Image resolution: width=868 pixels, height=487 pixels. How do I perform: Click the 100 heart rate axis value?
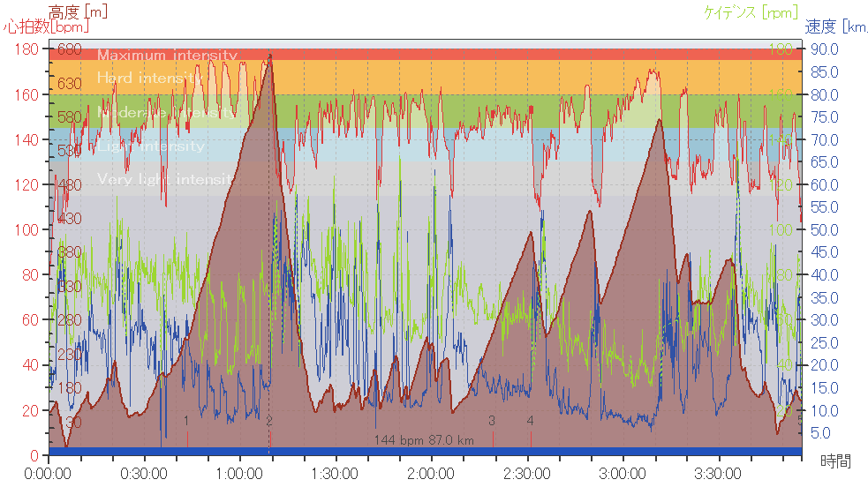(x=26, y=230)
